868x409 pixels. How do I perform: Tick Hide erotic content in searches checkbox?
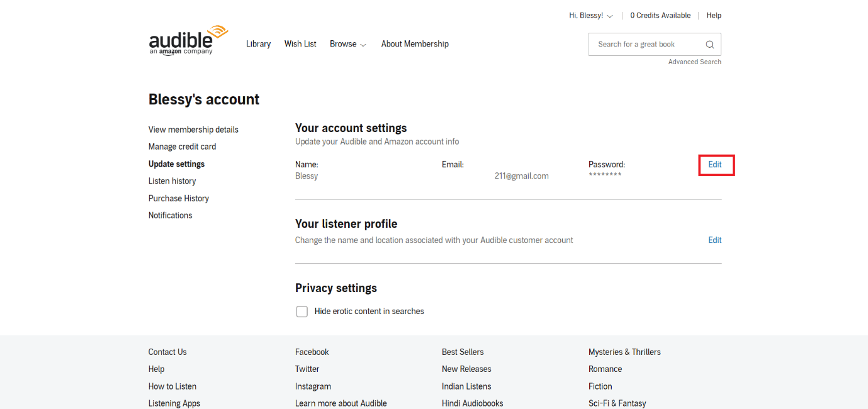click(302, 311)
